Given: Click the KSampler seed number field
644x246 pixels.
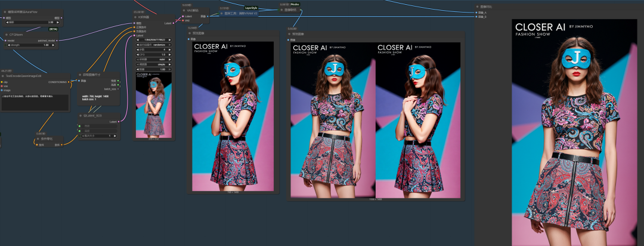Looking at the screenshot, I should pyautogui.click(x=154, y=40).
